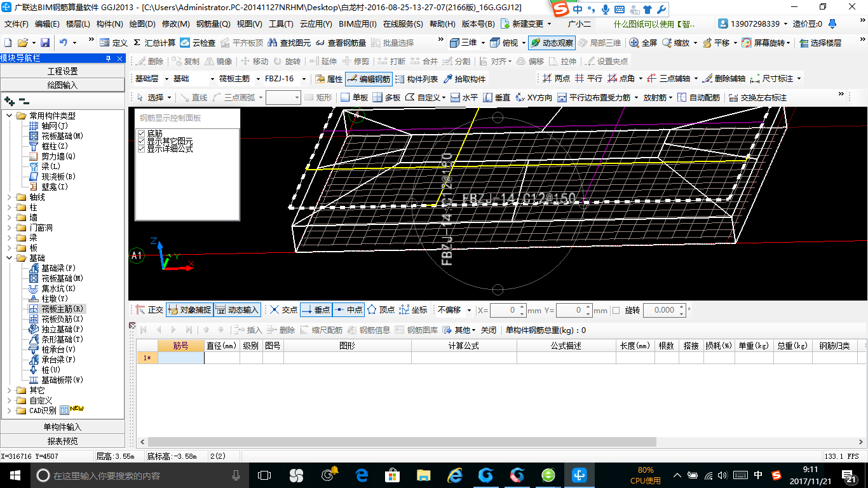Choose the 自动配筋 auto rebar tool
This screenshot has width=868, height=488.
[x=699, y=97]
